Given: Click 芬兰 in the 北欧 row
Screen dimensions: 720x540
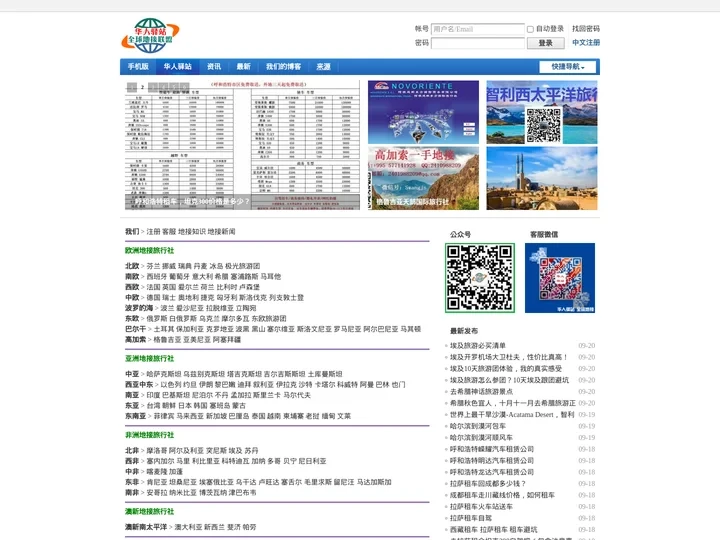Looking at the screenshot, I should pyautogui.click(x=153, y=266).
